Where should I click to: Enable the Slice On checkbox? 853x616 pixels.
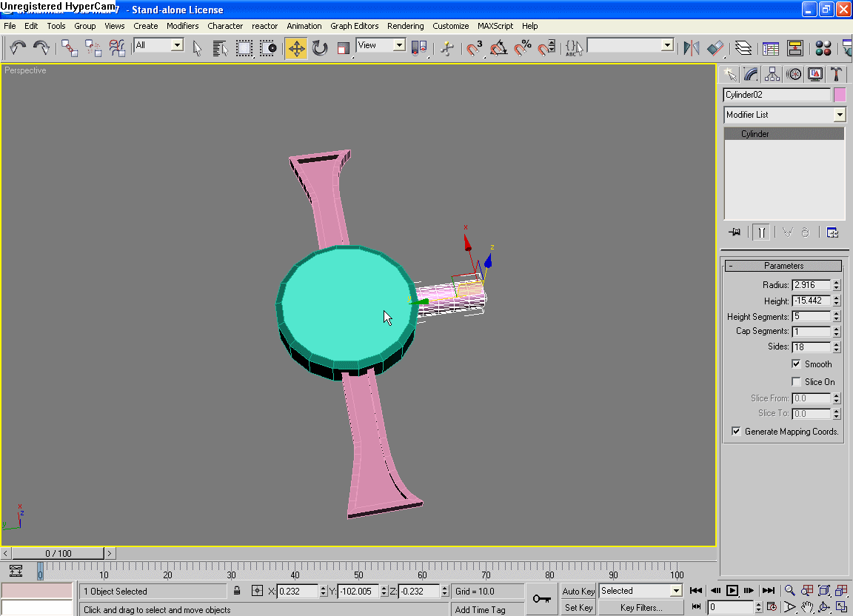(x=797, y=381)
